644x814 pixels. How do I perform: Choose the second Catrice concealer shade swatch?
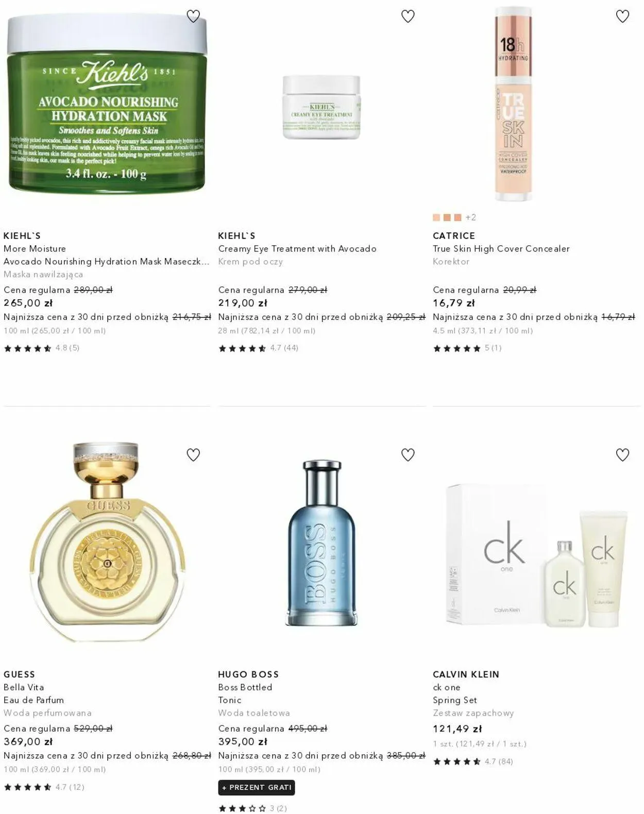point(447,217)
